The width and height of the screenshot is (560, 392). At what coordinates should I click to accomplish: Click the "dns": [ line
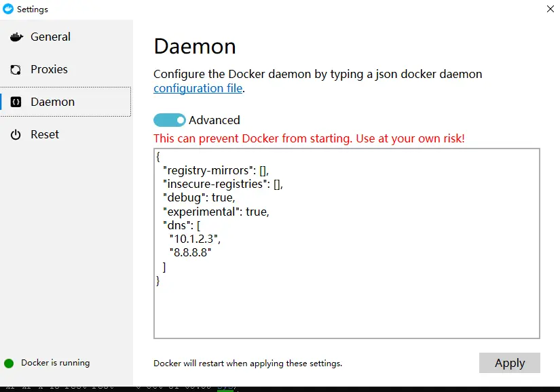(182, 225)
